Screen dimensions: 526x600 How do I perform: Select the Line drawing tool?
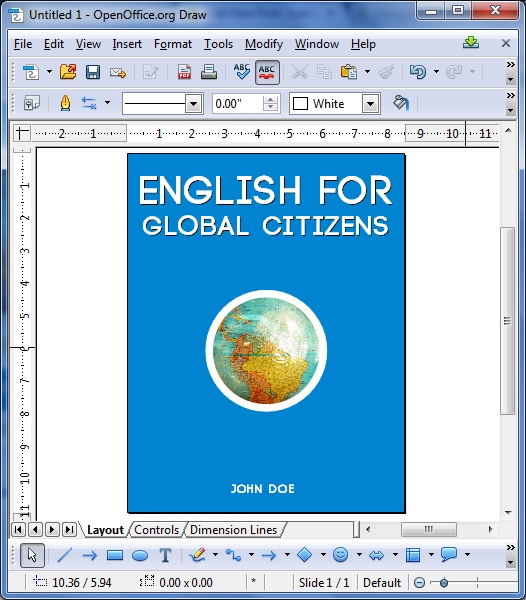pos(65,555)
